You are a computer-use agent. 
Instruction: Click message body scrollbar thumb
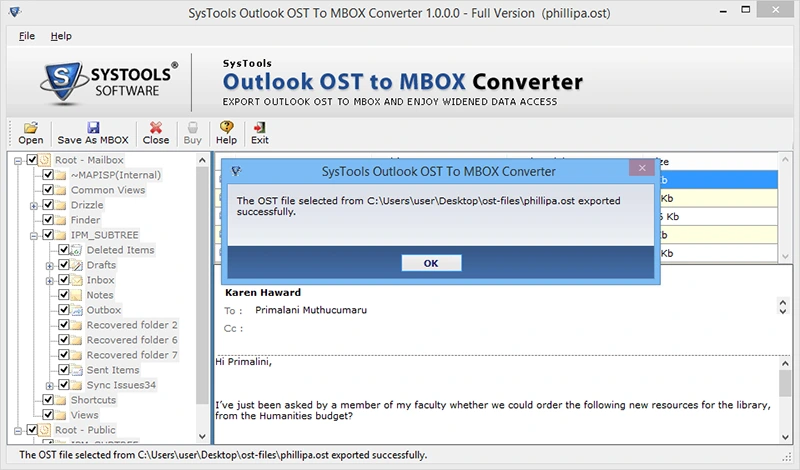(x=785, y=383)
